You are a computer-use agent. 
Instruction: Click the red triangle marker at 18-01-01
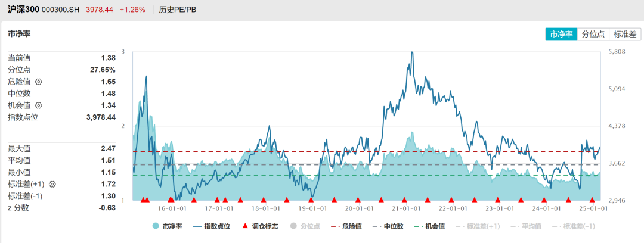click(264, 200)
